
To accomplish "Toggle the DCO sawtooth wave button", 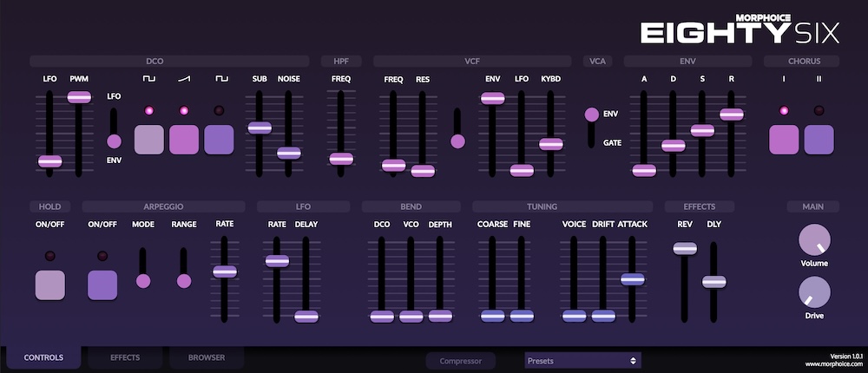I will click(x=184, y=140).
